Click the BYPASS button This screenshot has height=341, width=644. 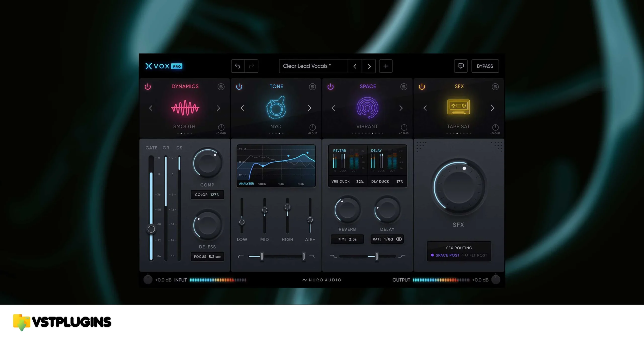[485, 66]
